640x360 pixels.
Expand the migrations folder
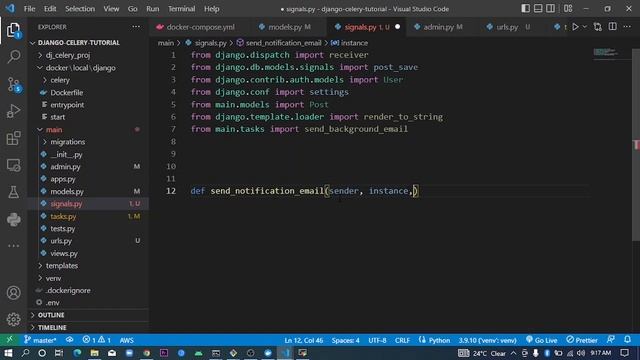point(67,142)
